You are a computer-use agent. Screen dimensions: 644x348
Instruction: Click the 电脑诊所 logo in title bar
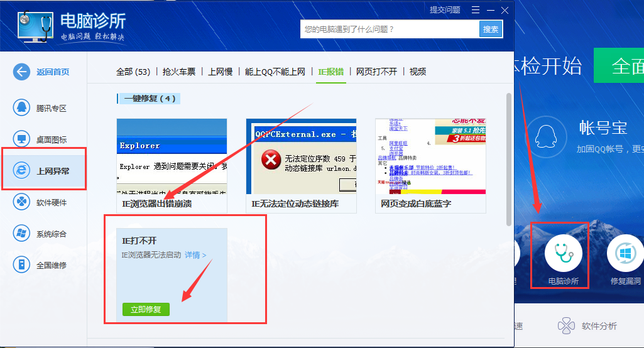click(x=35, y=27)
